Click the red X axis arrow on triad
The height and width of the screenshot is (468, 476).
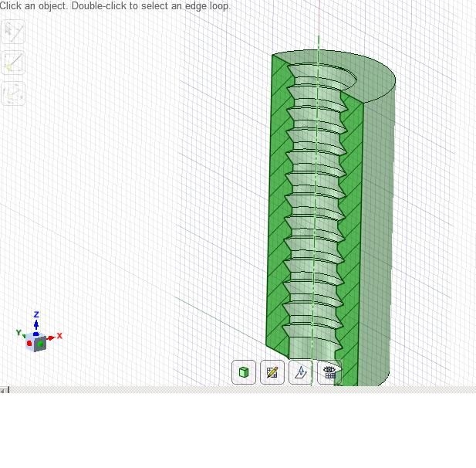pyautogui.click(x=51, y=337)
